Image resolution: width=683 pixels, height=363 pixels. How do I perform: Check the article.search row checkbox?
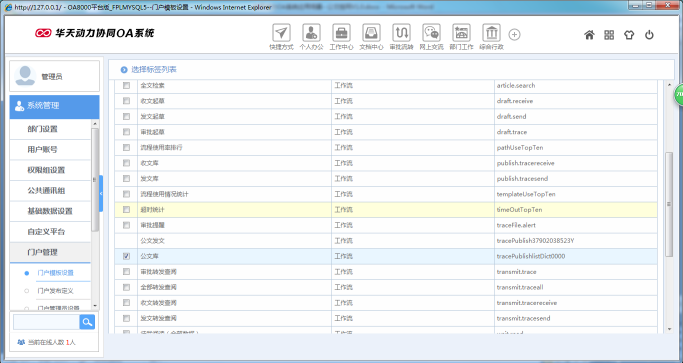point(126,85)
